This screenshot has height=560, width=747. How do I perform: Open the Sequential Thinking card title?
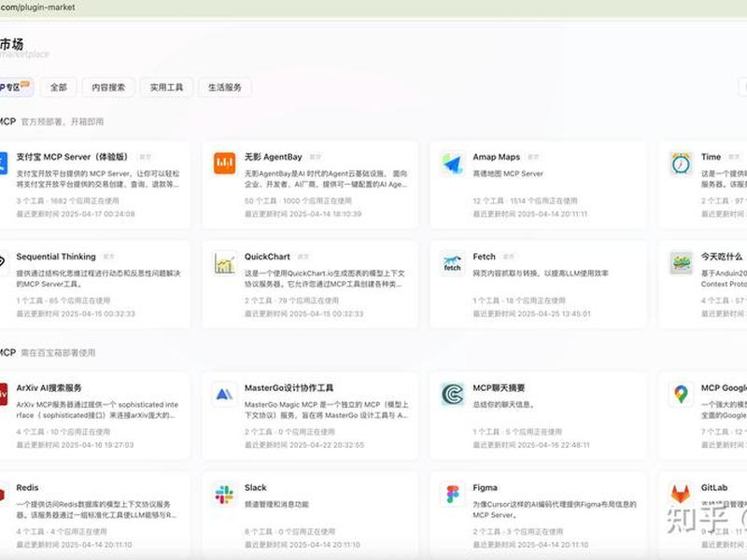[56, 257]
